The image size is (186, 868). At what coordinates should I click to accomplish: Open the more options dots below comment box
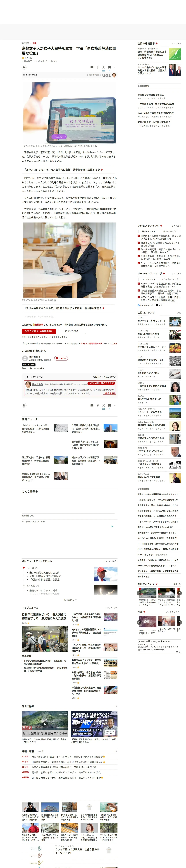tap(115, 405)
